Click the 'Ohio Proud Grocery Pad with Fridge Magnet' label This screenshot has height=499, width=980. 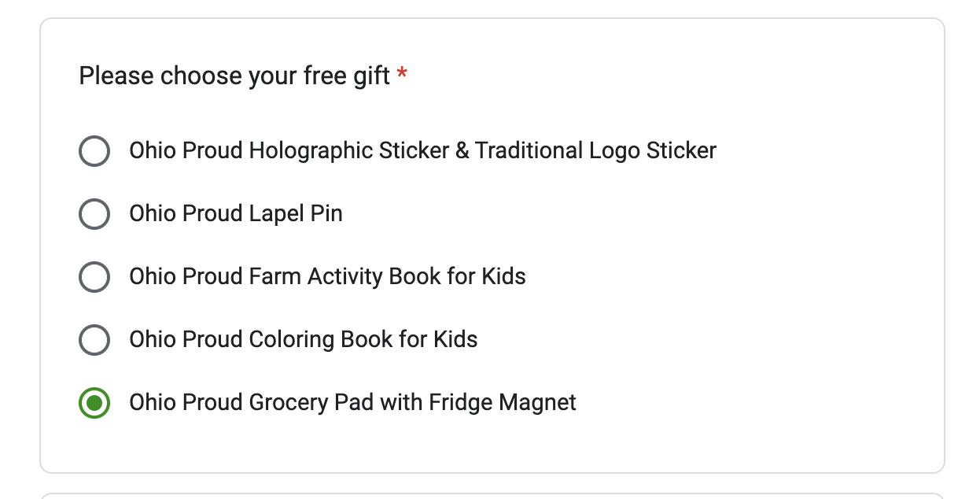(352, 403)
